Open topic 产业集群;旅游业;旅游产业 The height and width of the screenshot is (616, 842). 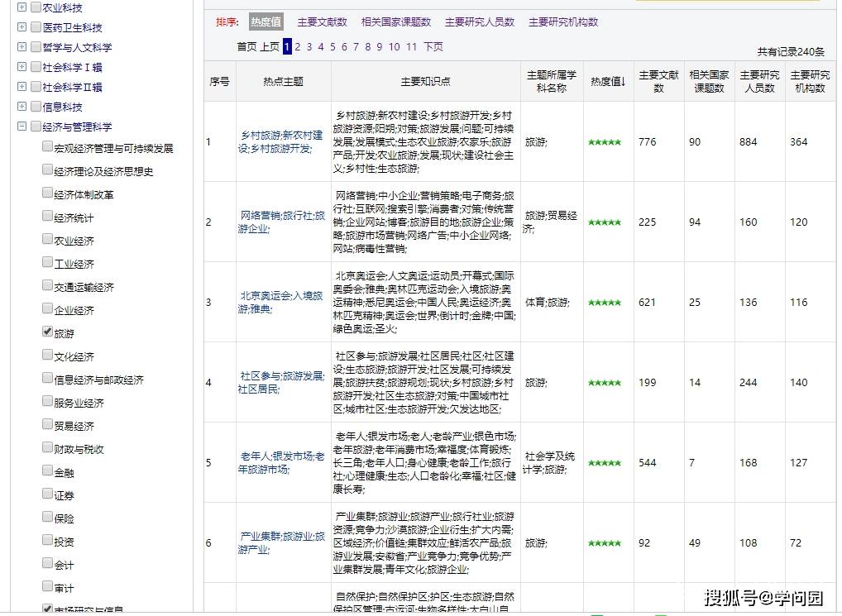tap(282, 542)
